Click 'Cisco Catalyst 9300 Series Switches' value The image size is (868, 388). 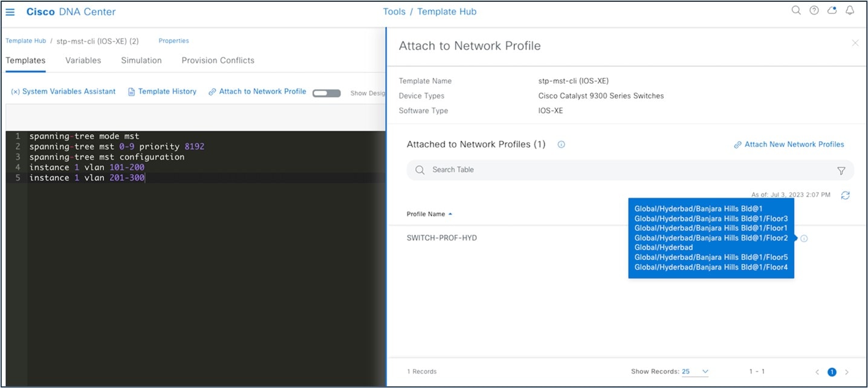pos(601,96)
